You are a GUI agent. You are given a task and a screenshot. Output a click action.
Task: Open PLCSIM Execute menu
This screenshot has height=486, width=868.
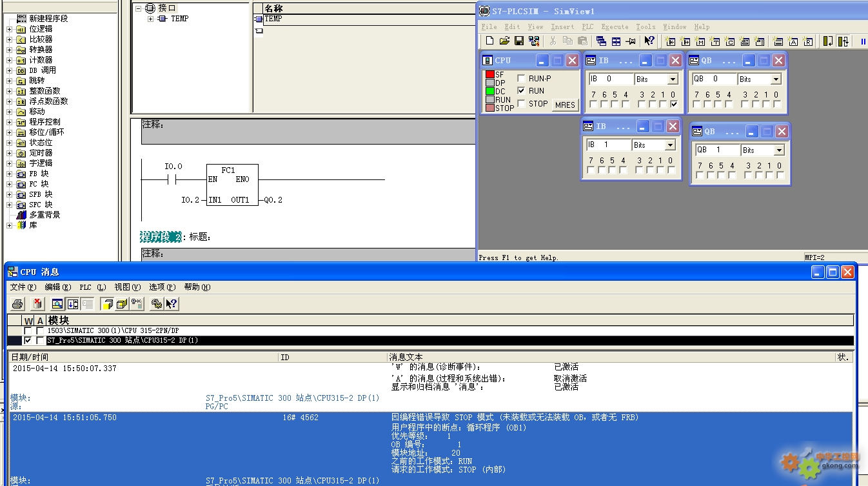point(615,26)
